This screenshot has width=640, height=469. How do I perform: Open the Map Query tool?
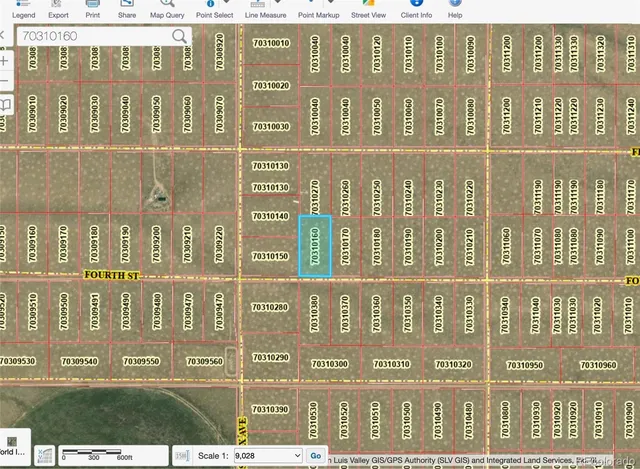pyautogui.click(x=168, y=10)
